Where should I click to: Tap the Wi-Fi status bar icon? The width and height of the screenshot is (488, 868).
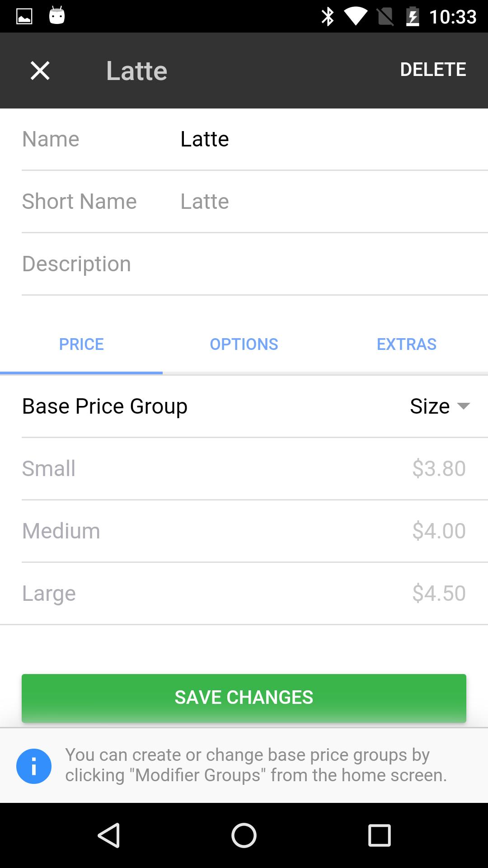click(x=356, y=17)
